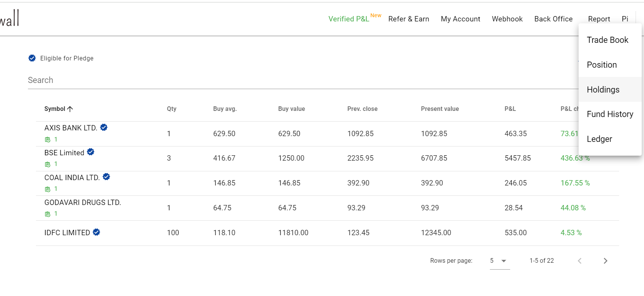This screenshot has width=644, height=296.
Task: Click the Refer & Earn link
Action: coord(408,19)
